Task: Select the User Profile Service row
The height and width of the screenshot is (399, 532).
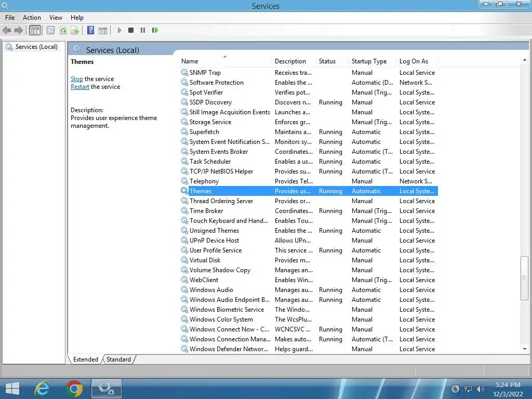Action: tap(309, 250)
